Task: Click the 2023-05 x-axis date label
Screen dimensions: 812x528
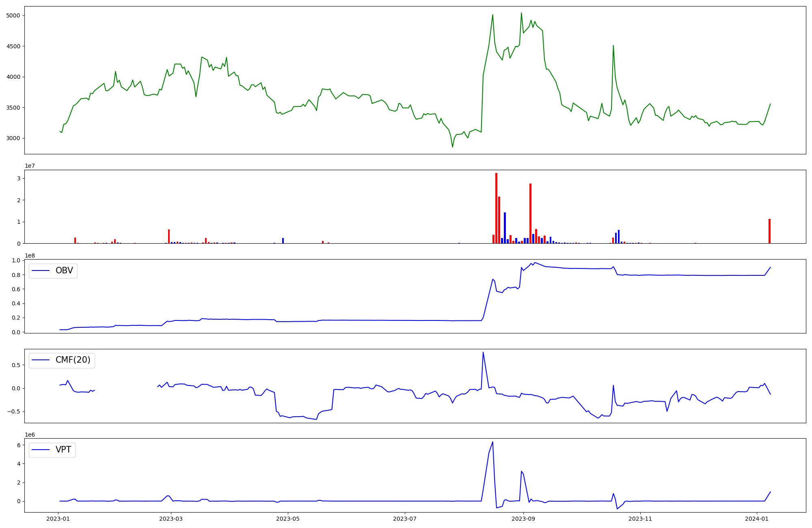Action: point(288,519)
